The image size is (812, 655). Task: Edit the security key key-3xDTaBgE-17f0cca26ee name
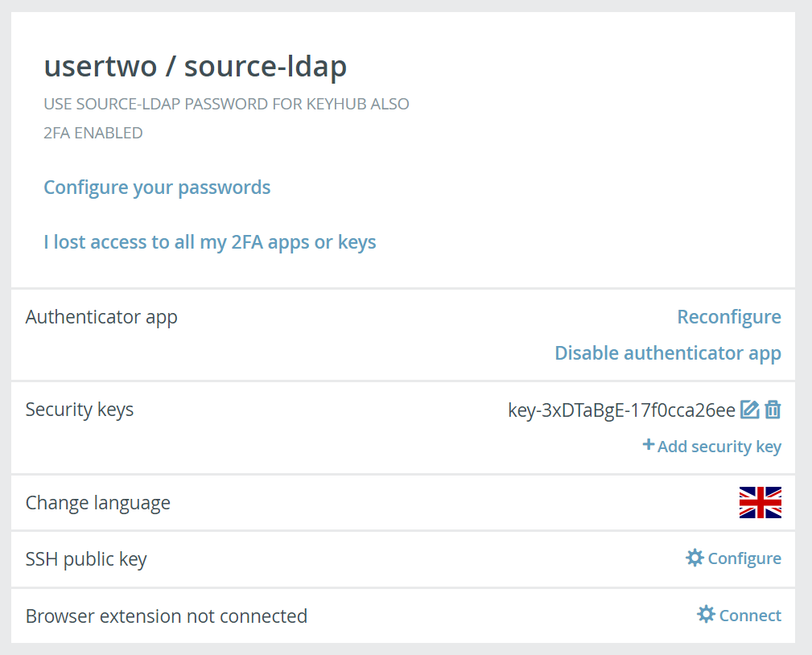point(749,410)
